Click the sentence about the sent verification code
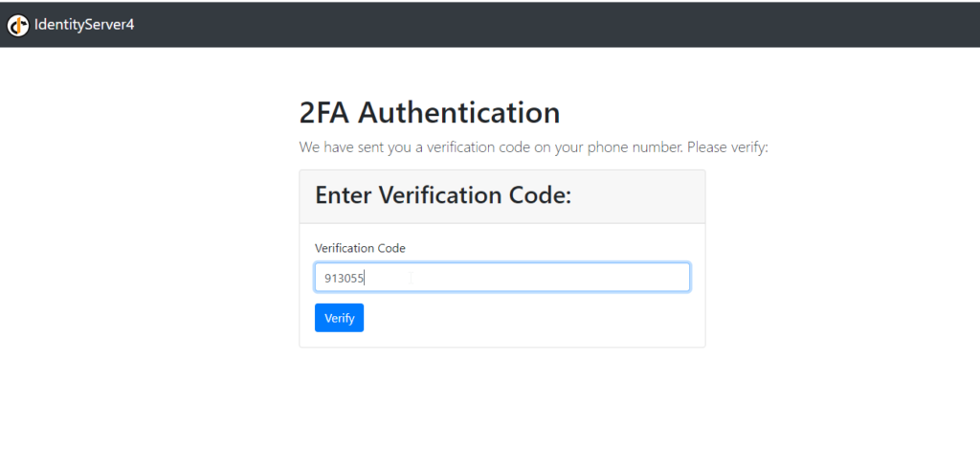Viewport: 980px width, 451px height. 533,148
